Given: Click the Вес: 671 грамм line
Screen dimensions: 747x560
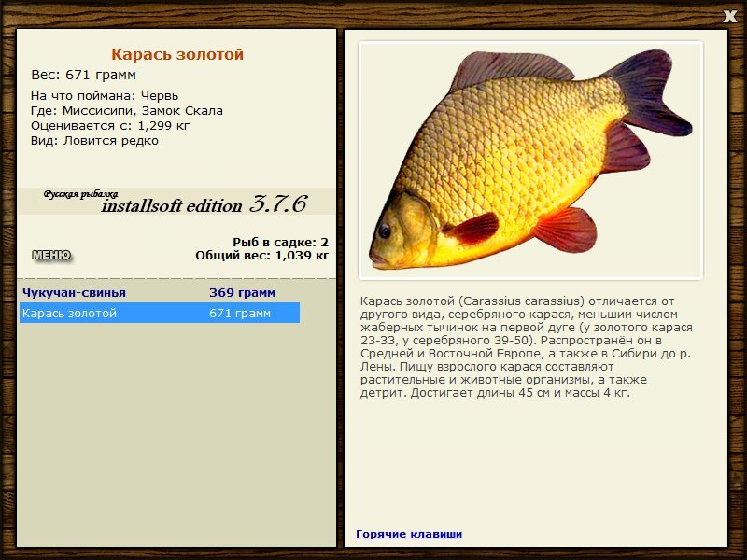Looking at the screenshot, I should tap(83, 73).
